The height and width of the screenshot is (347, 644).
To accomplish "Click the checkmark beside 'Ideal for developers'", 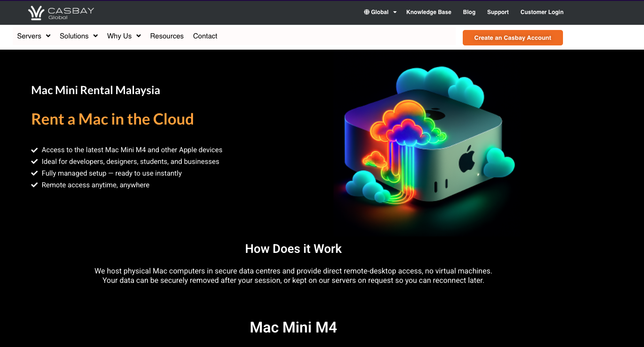I will tap(34, 162).
